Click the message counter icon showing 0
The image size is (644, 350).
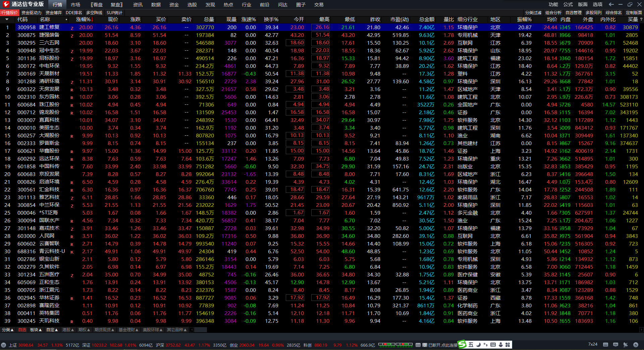pyautogui.click(x=425, y=345)
